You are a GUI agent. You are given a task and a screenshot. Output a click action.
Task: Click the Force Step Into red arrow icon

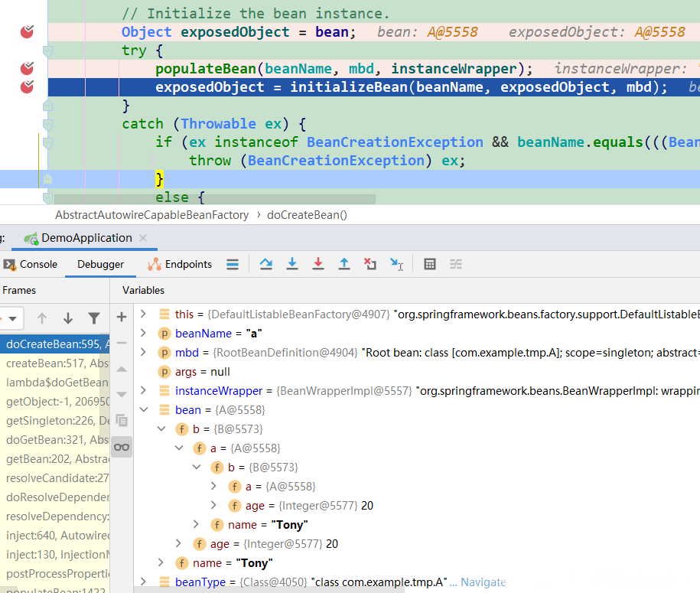coord(317,264)
